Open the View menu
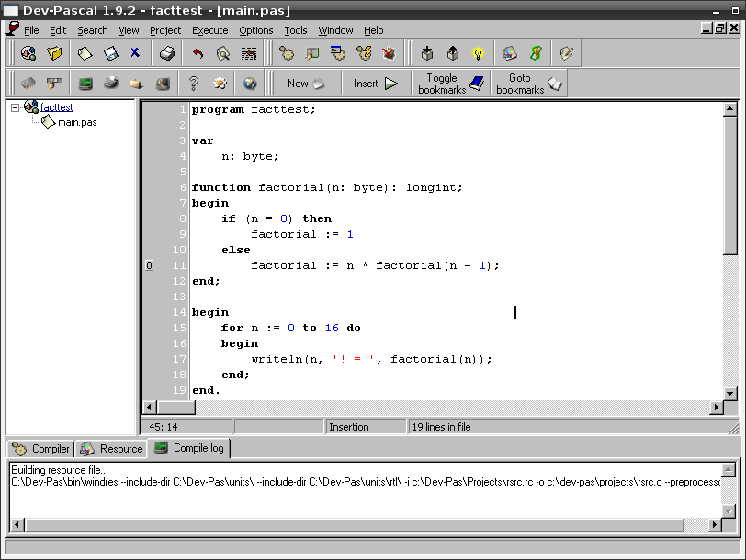 coord(129,30)
